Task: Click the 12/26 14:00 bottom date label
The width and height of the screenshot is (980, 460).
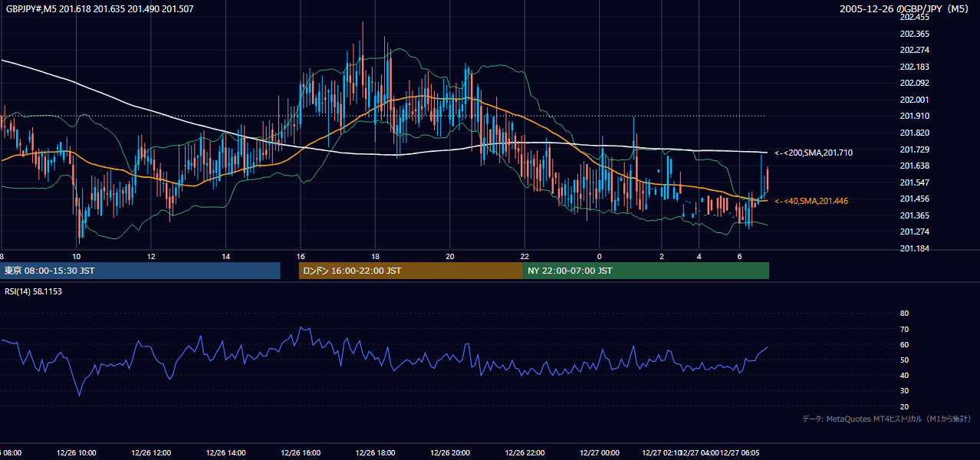Action: pyautogui.click(x=226, y=453)
